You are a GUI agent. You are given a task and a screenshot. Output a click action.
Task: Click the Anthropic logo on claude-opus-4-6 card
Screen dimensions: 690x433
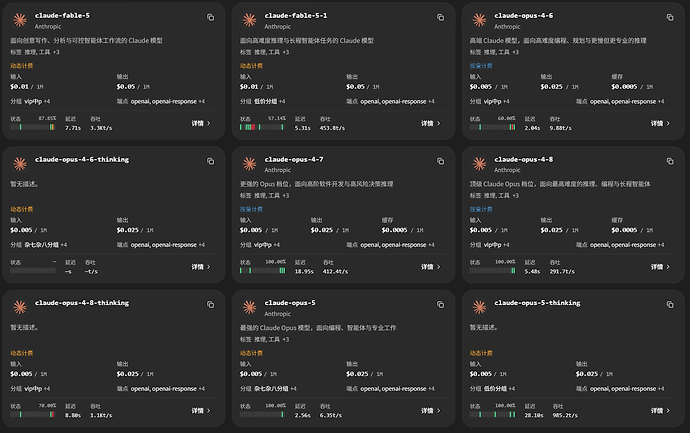coord(479,20)
